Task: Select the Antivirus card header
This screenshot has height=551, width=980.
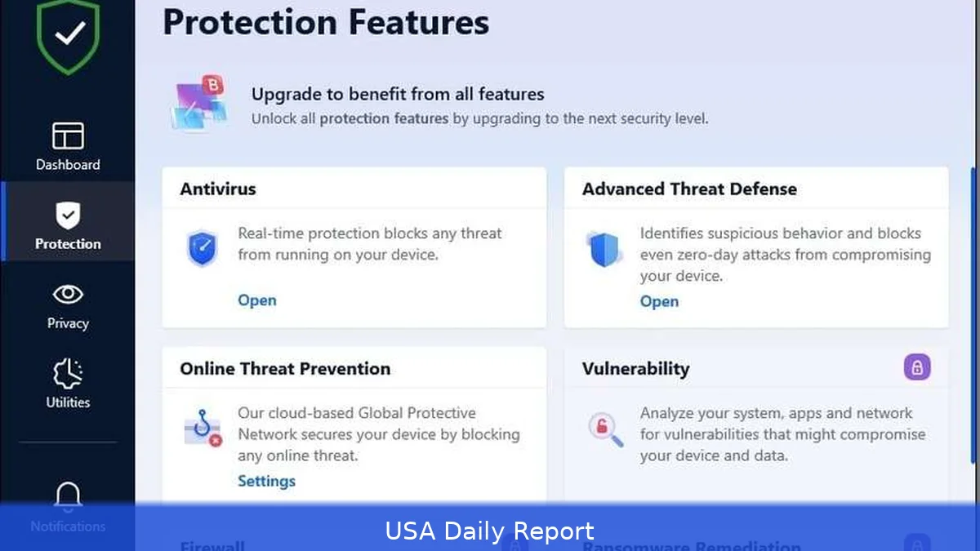Action: click(217, 188)
